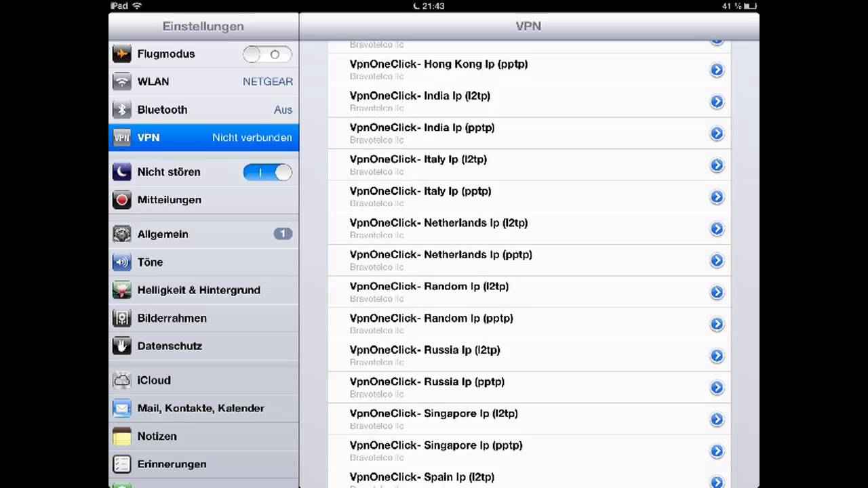Tap the Töne speaker icon
Screen dimensions: 868x488
[x=122, y=262]
